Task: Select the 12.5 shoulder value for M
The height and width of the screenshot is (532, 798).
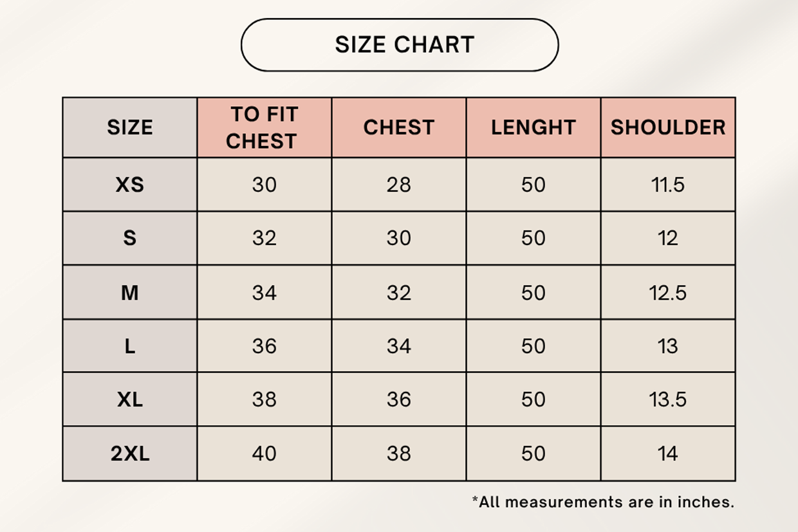Action: 668,293
